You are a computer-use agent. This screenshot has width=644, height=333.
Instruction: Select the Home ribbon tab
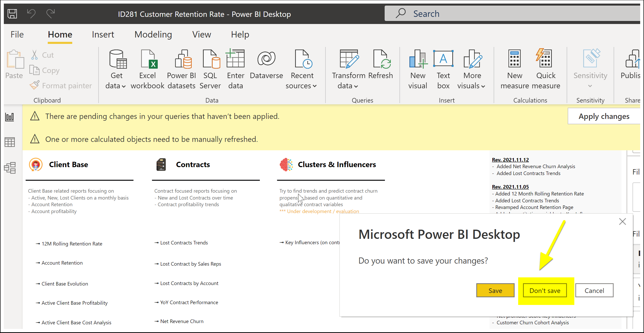point(60,34)
